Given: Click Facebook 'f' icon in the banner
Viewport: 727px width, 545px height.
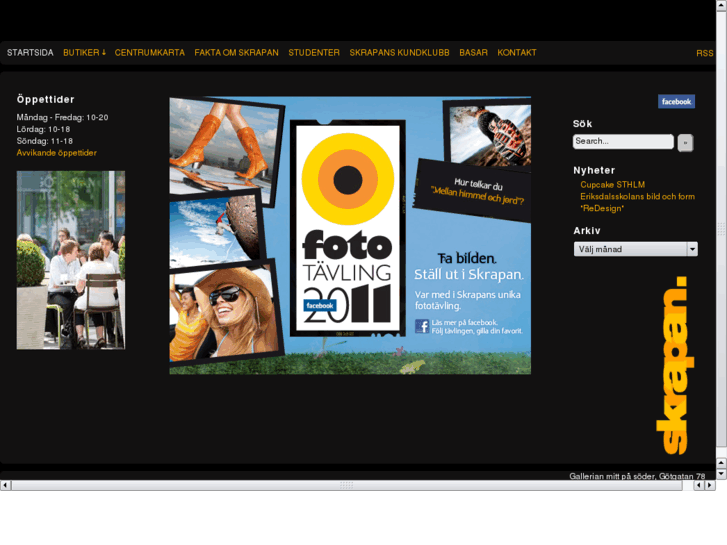Looking at the screenshot, I should [x=422, y=326].
